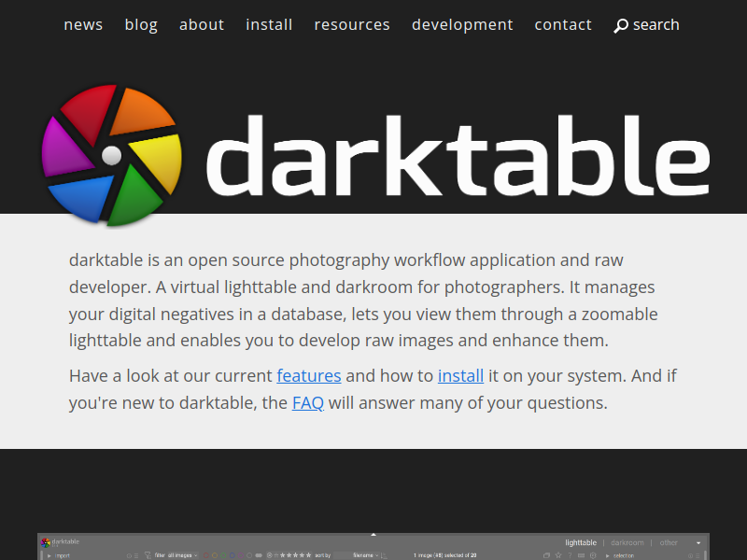Open the FAQ link
Viewport: 747px width, 560px height.
click(x=307, y=404)
